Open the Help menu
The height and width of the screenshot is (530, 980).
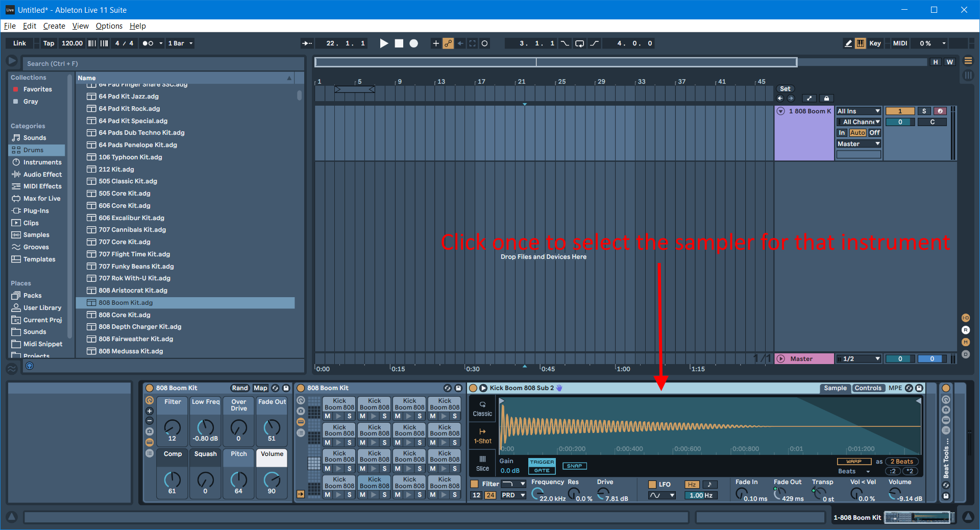click(137, 26)
